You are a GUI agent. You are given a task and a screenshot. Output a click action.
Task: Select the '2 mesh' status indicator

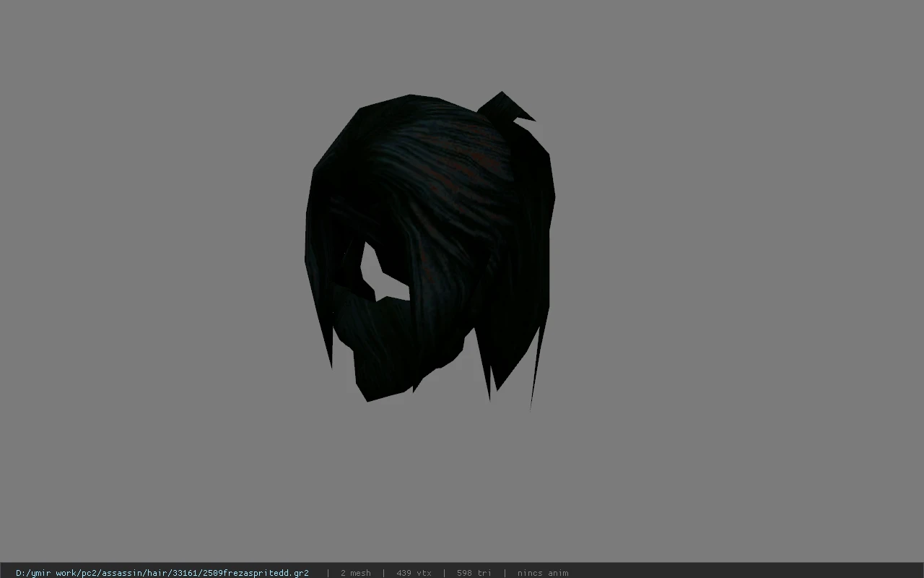[x=355, y=572]
